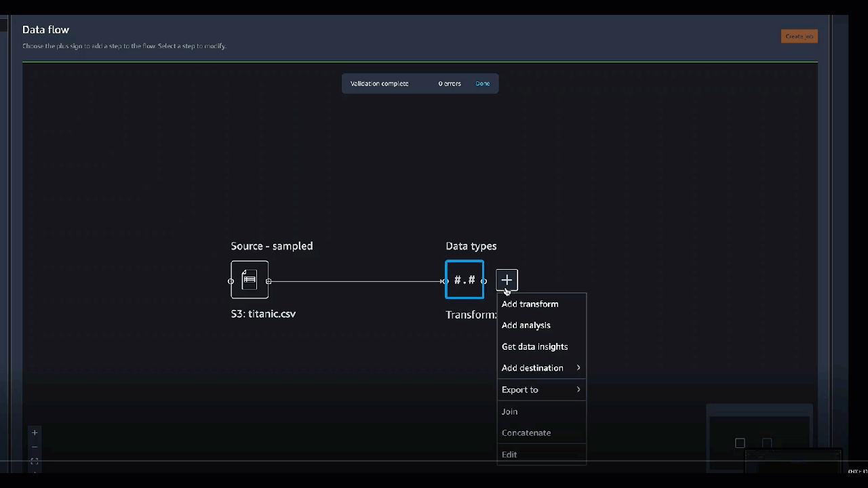Choose Add analysis from the menu
Screen dimensions: 868x488
pyautogui.click(x=526, y=325)
